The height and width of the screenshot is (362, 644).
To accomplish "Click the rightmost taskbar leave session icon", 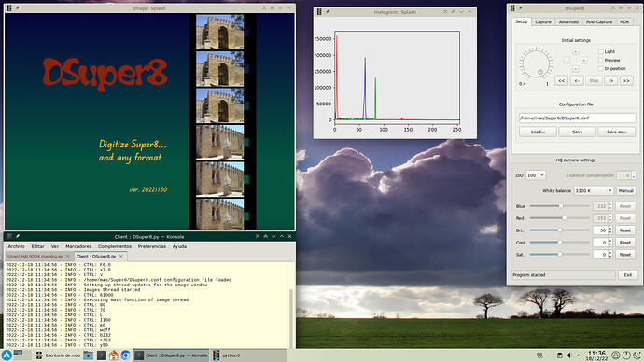I will (x=637, y=355).
